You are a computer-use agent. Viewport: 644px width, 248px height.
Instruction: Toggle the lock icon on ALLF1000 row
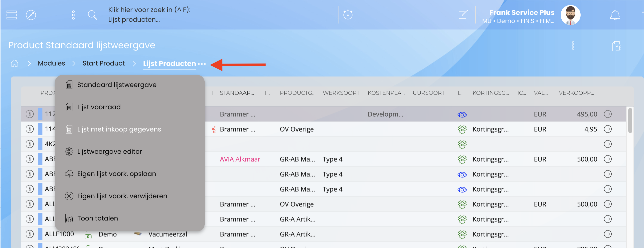coord(88,235)
